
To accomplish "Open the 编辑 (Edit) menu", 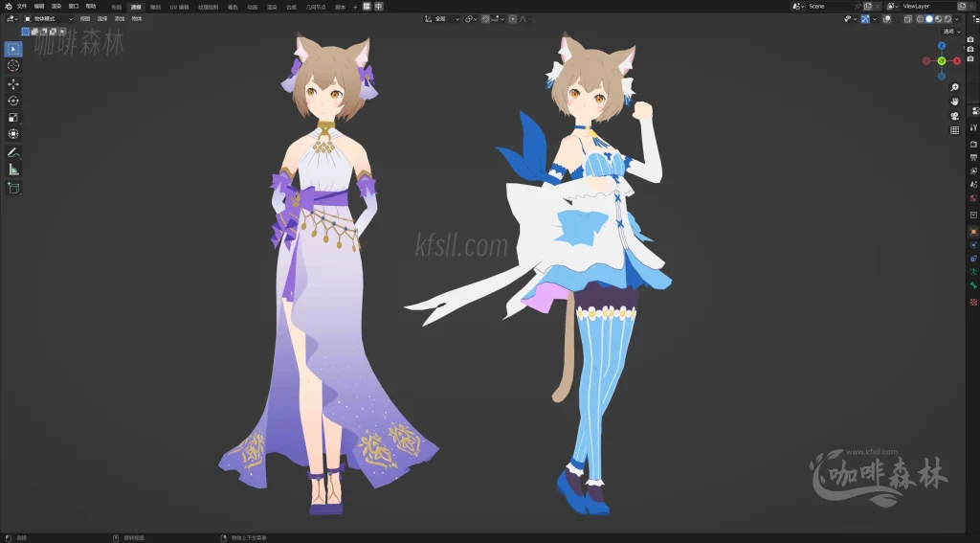I will click(x=39, y=7).
